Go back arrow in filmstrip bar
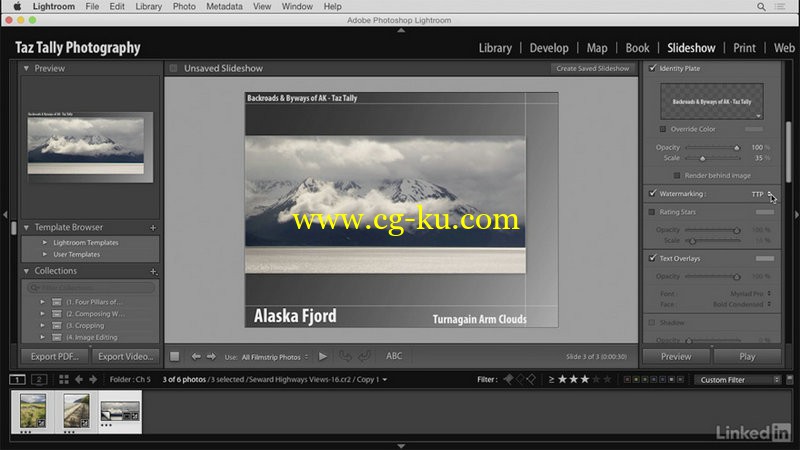Image resolution: width=800 pixels, height=450 pixels. 79,379
